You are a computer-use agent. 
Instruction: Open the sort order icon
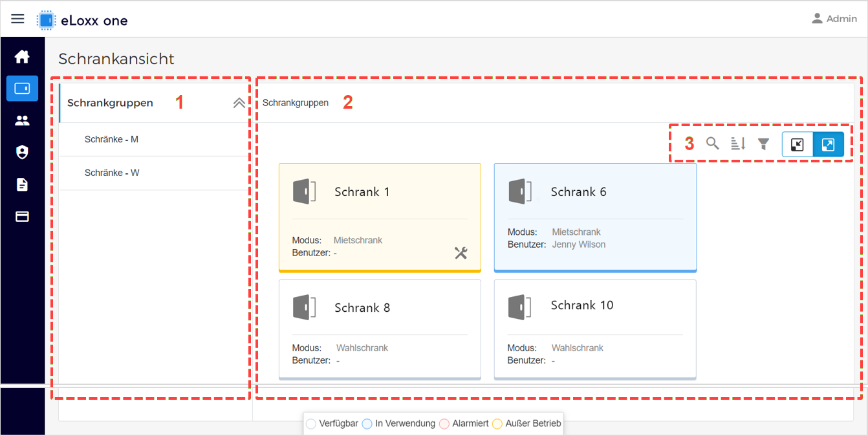(738, 144)
